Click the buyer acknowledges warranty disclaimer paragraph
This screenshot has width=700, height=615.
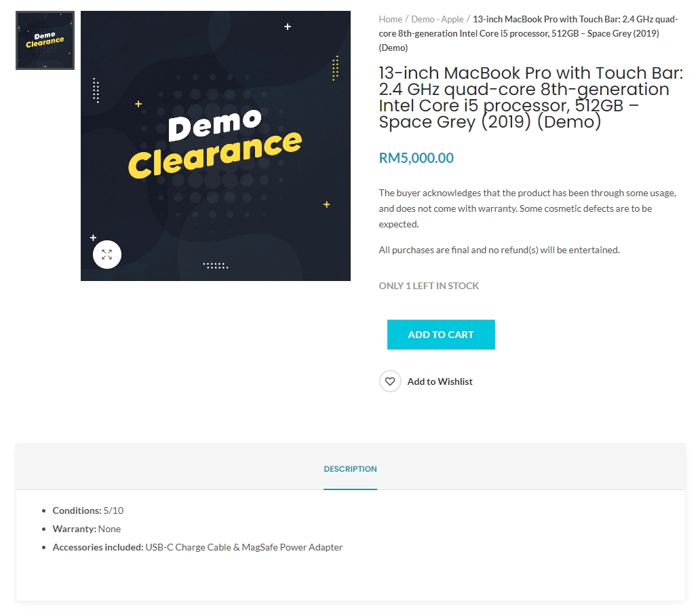point(527,208)
